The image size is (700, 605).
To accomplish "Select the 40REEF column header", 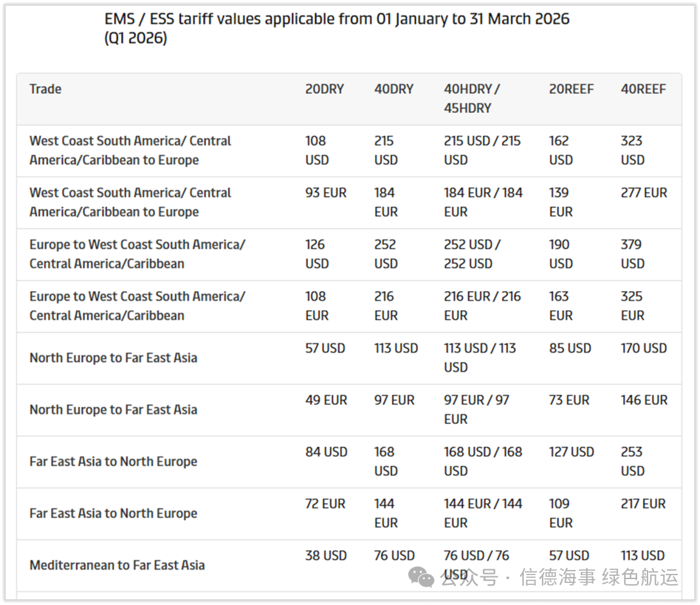I will [643, 89].
